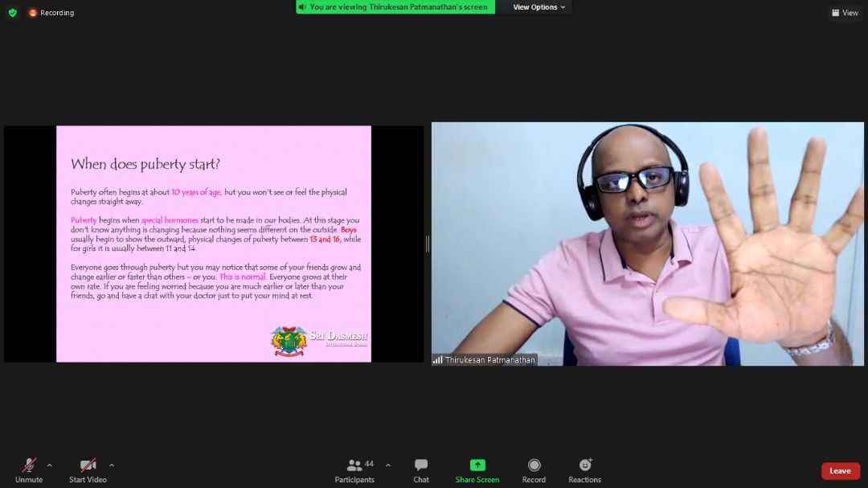Click the green Share Screen icon
868x488 pixels.
pyautogui.click(x=477, y=465)
